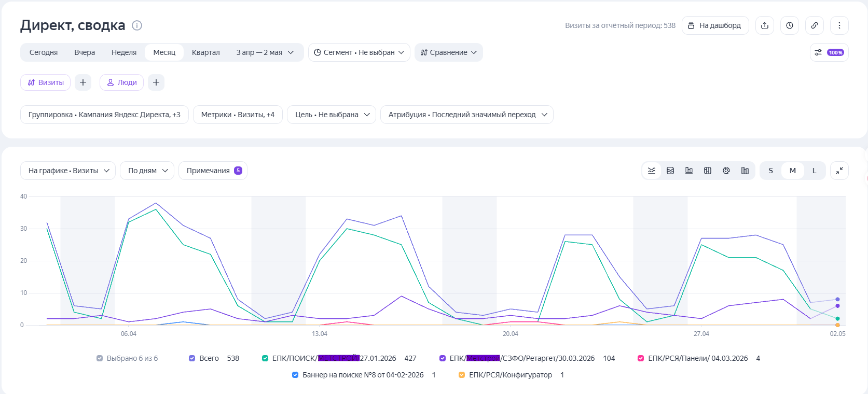This screenshot has height=394, width=868.
Task: Open sampling settings with the 100% badge
Action: 829,52
